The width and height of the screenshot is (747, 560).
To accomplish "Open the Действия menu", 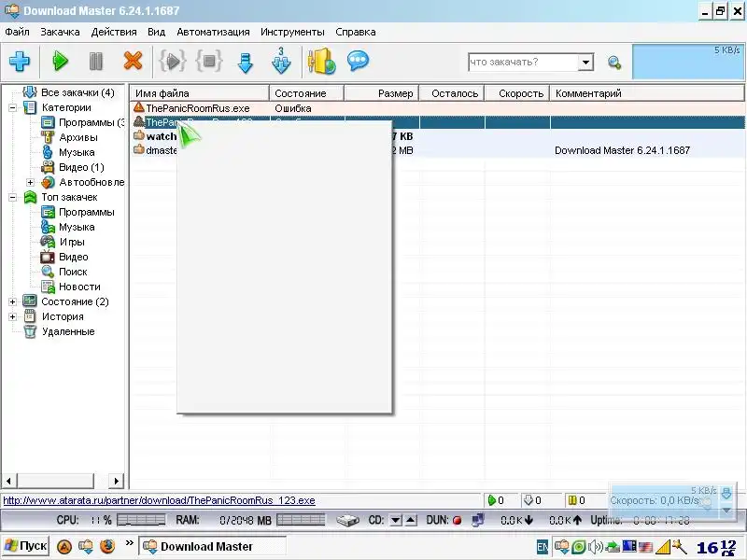I will [x=114, y=32].
